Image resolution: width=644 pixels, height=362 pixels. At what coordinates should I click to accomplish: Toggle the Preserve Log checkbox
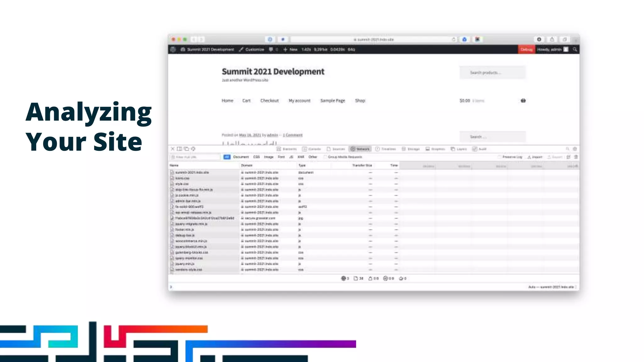(499, 157)
